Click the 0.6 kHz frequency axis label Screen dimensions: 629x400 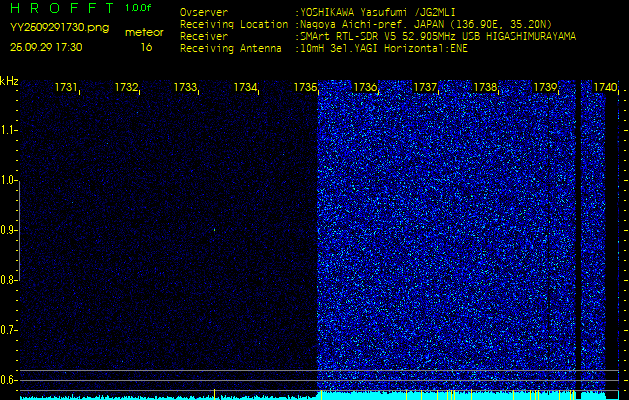point(8,380)
